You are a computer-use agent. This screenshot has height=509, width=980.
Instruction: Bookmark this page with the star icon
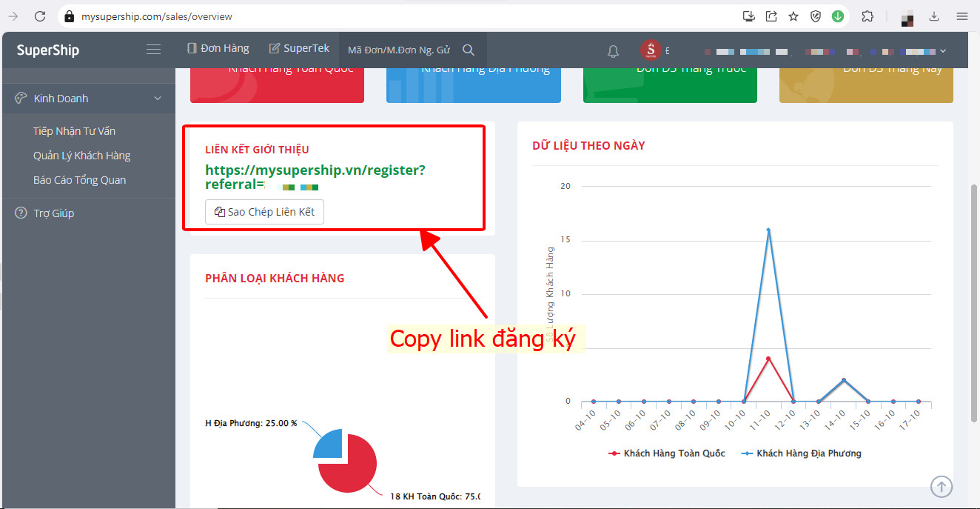tap(793, 16)
